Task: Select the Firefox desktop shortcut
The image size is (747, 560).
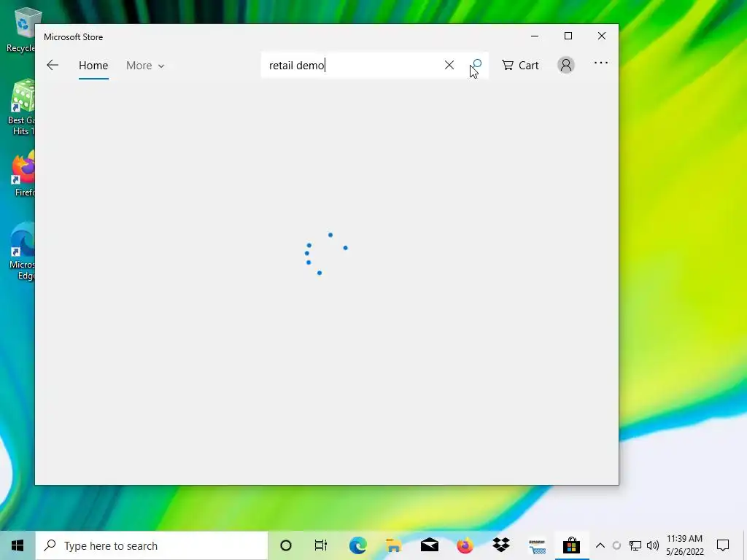Action: point(23,175)
